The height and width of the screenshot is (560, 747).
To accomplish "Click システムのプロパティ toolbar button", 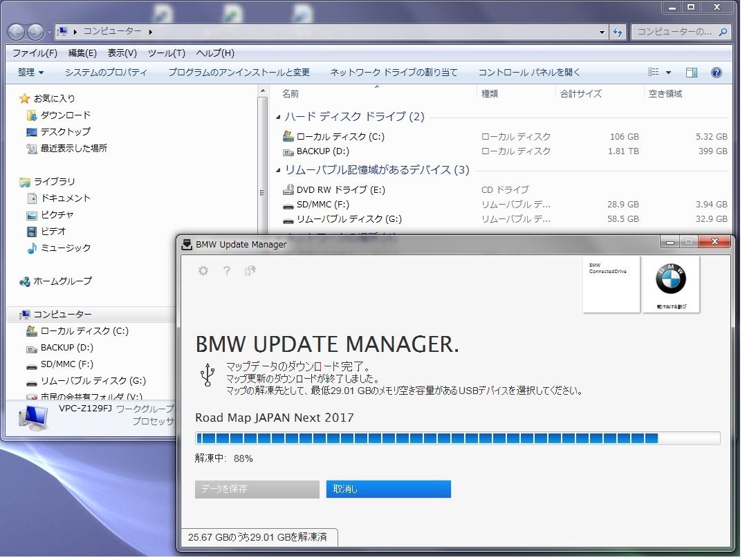I will pyautogui.click(x=107, y=73).
